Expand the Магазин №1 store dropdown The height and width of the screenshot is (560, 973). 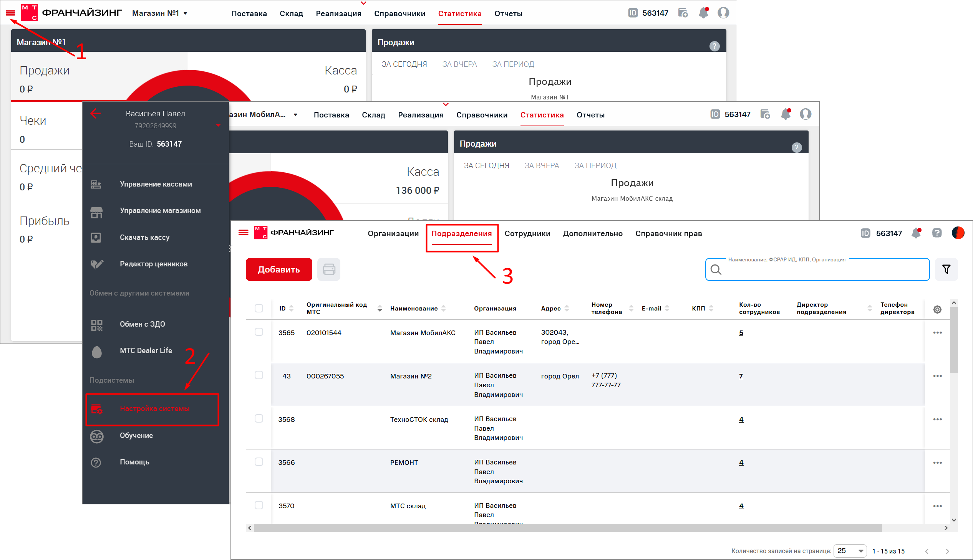[x=186, y=13]
